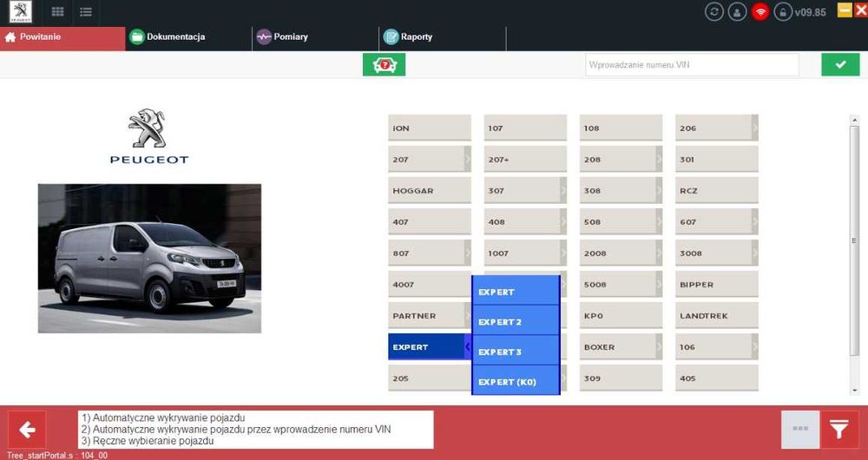
Task: Expand the 106 model variants arrow
Action: [x=755, y=347]
